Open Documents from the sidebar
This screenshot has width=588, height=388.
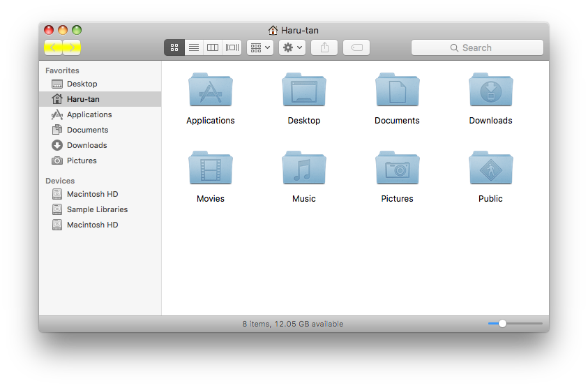(x=100, y=130)
